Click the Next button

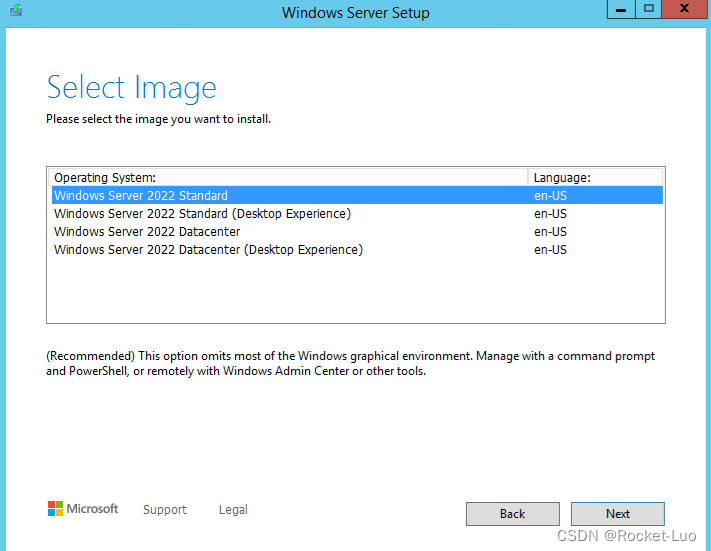(618, 514)
